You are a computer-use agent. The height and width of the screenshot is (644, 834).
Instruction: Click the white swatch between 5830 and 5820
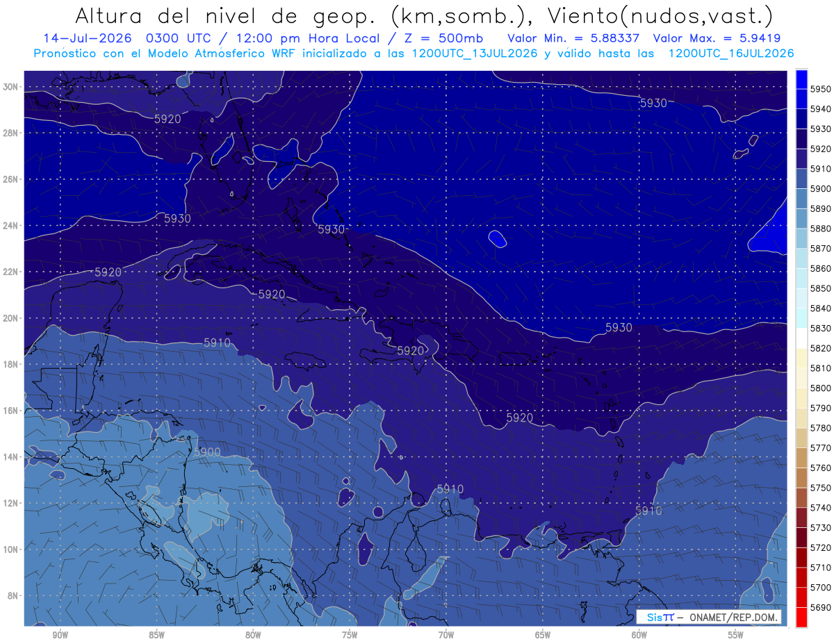pos(801,338)
